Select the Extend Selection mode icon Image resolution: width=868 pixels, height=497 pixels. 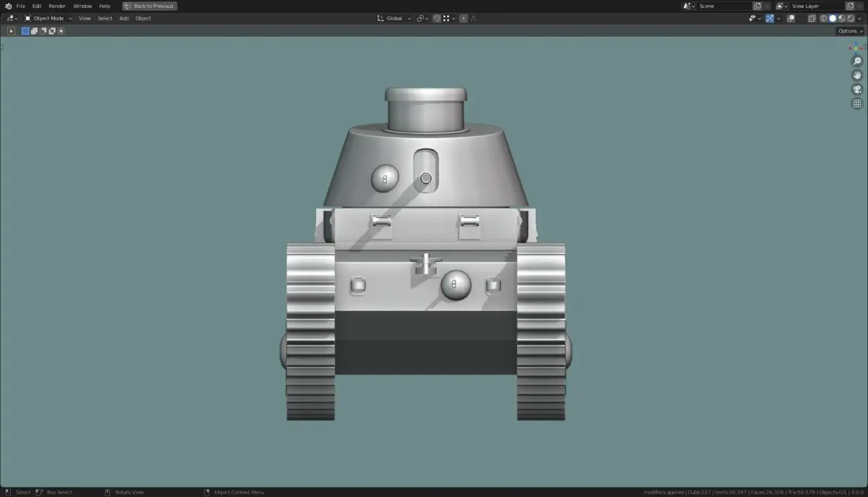(34, 31)
